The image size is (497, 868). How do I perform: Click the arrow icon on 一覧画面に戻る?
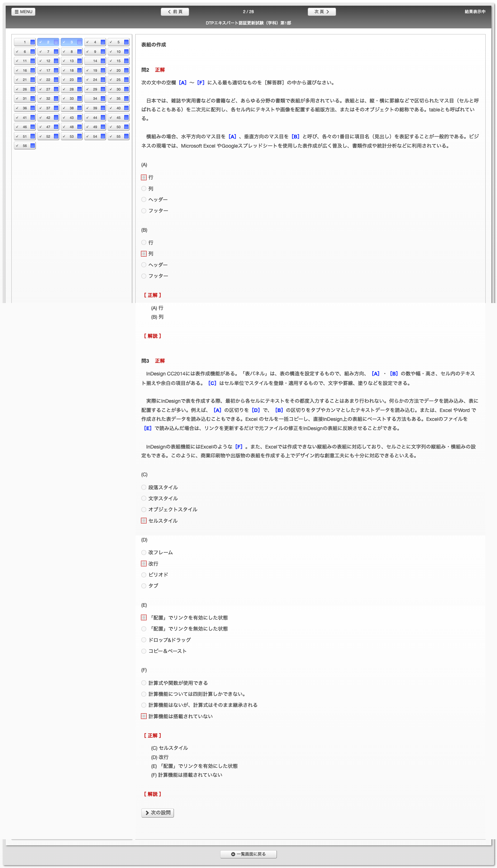coord(233,854)
